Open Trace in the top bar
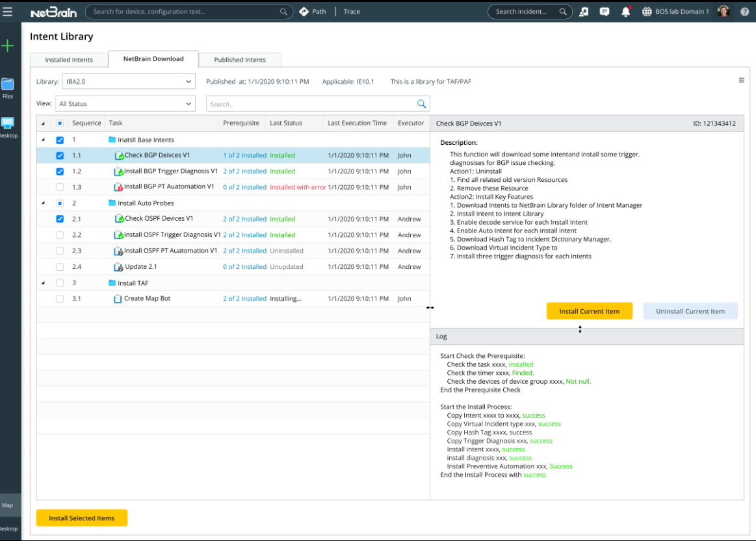756x541 pixels. tap(352, 12)
